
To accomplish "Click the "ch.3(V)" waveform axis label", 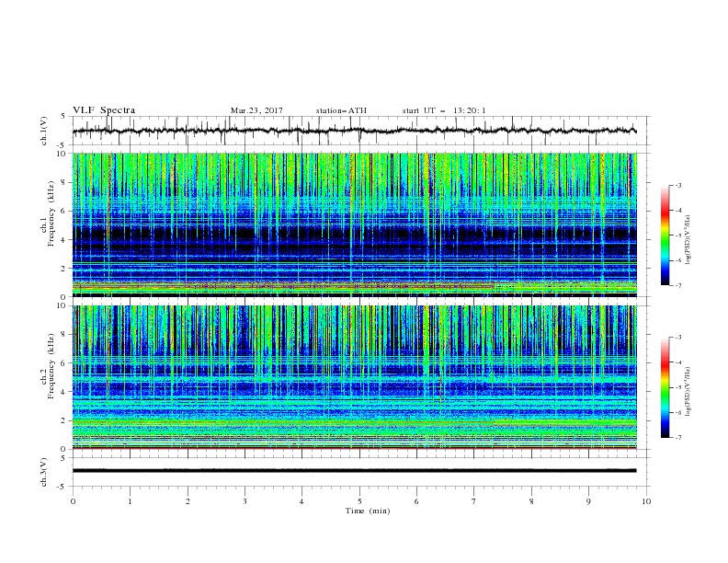I will [44, 472].
